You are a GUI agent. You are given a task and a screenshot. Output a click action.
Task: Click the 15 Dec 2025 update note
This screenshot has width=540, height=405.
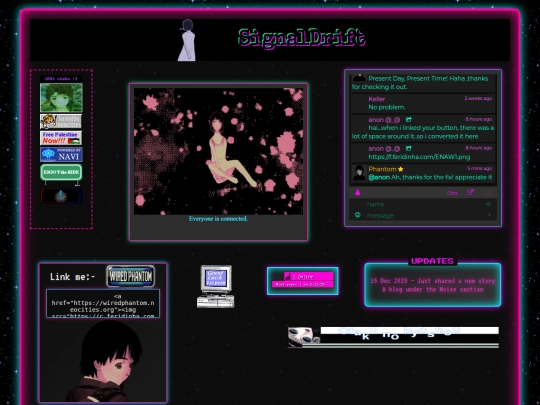pyautogui.click(x=433, y=285)
